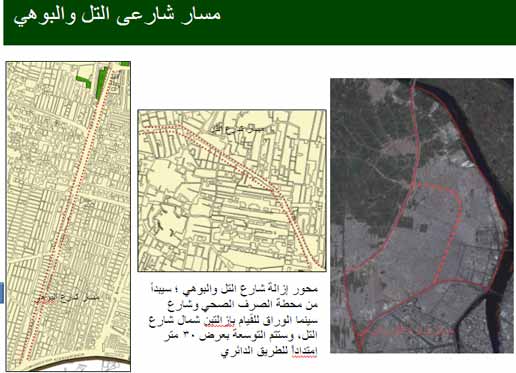Viewport: 516px width, 373px height.
Task: Click the street label inside the middle map
Action: (x=238, y=129)
